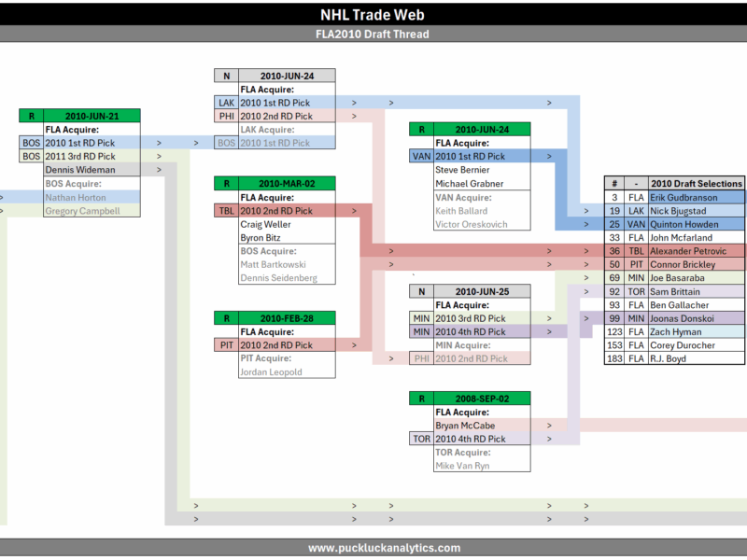This screenshot has width=747, height=560.
Task: Click the PIT 2010 2nd RD Pick cell
Action: pos(287,345)
